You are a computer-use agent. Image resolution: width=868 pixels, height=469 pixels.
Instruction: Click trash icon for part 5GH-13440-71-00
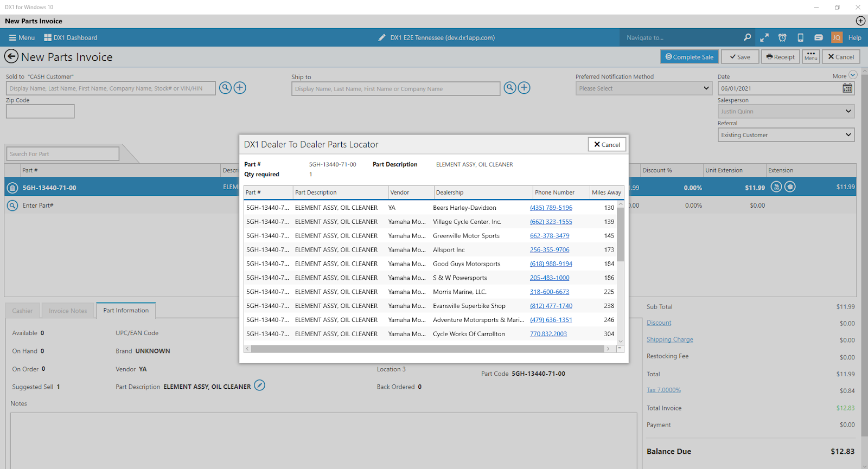click(x=12, y=188)
